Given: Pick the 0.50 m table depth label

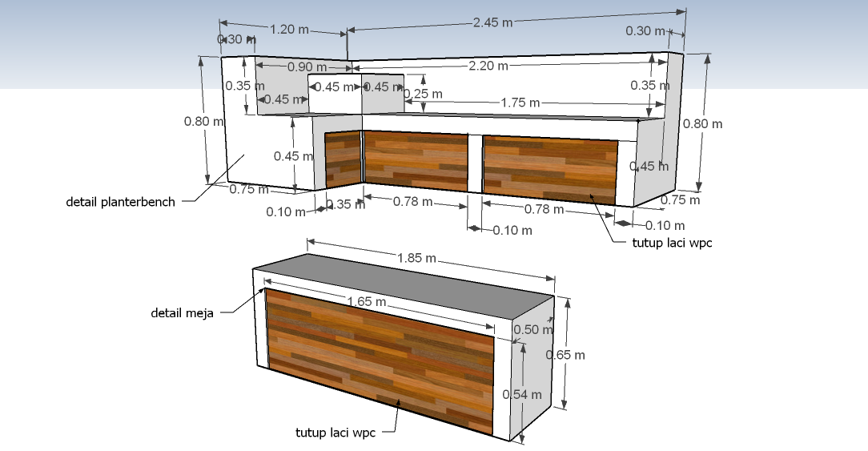Looking at the screenshot, I should [x=533, y=330].
